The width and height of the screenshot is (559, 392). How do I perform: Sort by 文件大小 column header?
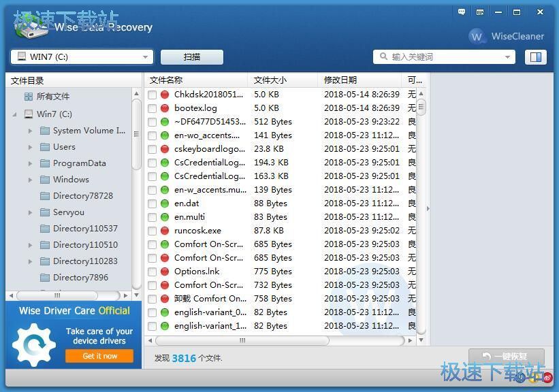[283, 80]
